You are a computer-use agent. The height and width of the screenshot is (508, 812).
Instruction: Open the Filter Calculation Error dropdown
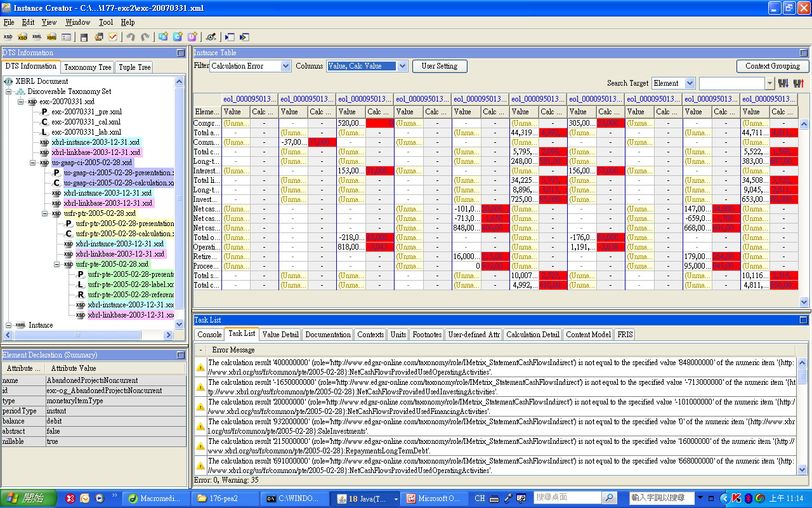[285, 66]
